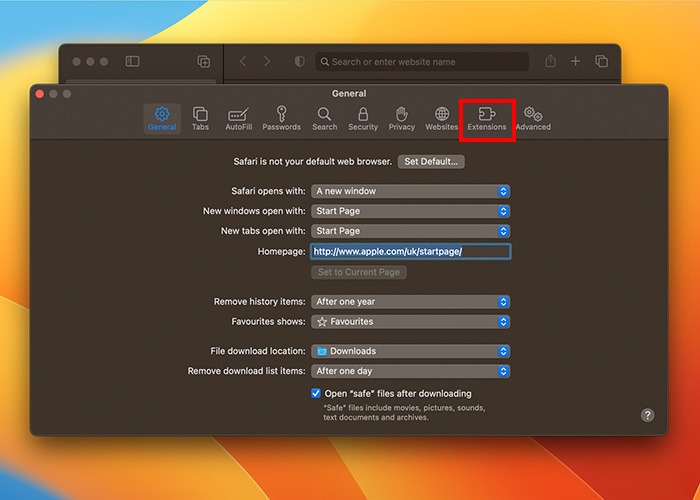Click the Share icon in Safari toolbar
The width and height of the screenshot is (700, 500).
tap(550, 61)
